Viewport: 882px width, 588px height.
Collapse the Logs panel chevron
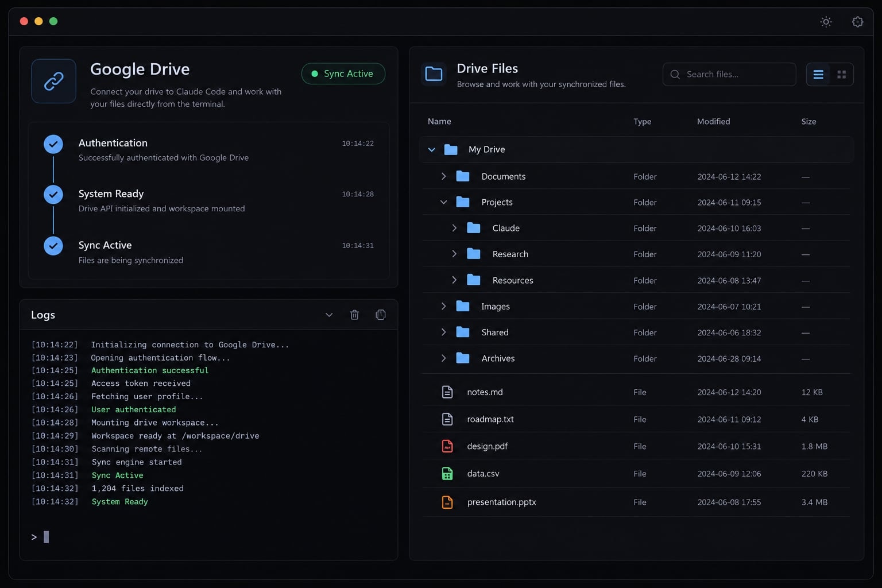click(329, 315)
